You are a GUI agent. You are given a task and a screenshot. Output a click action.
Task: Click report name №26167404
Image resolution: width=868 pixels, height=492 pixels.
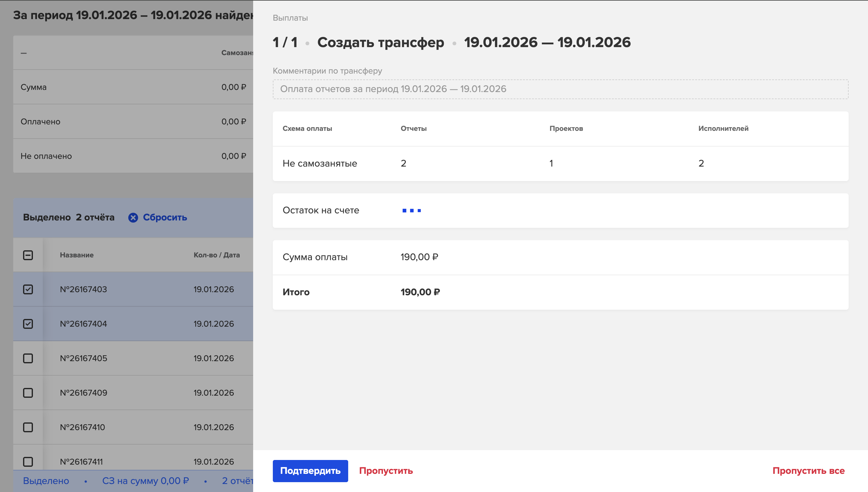[83, 324]
